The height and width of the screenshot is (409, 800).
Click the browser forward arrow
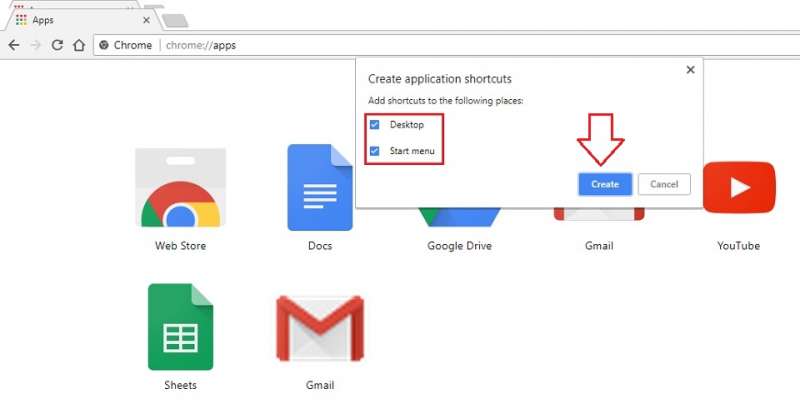35,45
